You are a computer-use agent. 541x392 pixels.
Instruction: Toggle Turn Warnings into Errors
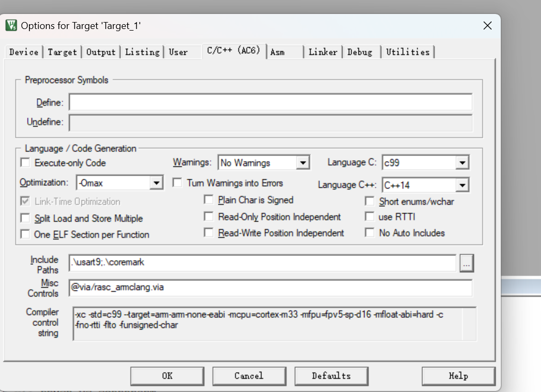coord(177,183)
